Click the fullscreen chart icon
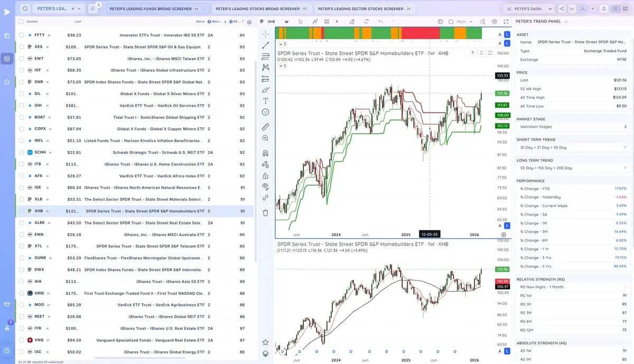The height and width of the screenshot is (364, 634). pos(506,22)
